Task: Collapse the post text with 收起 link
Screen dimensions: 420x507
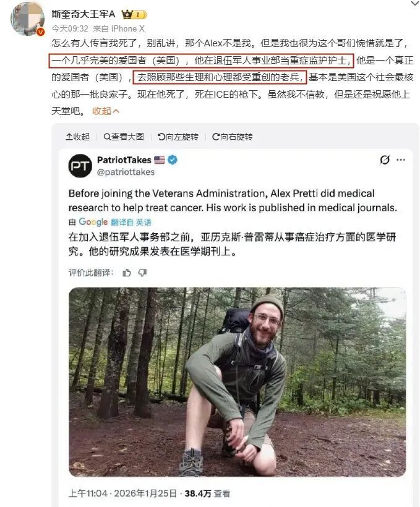Action: coord(106,111)
